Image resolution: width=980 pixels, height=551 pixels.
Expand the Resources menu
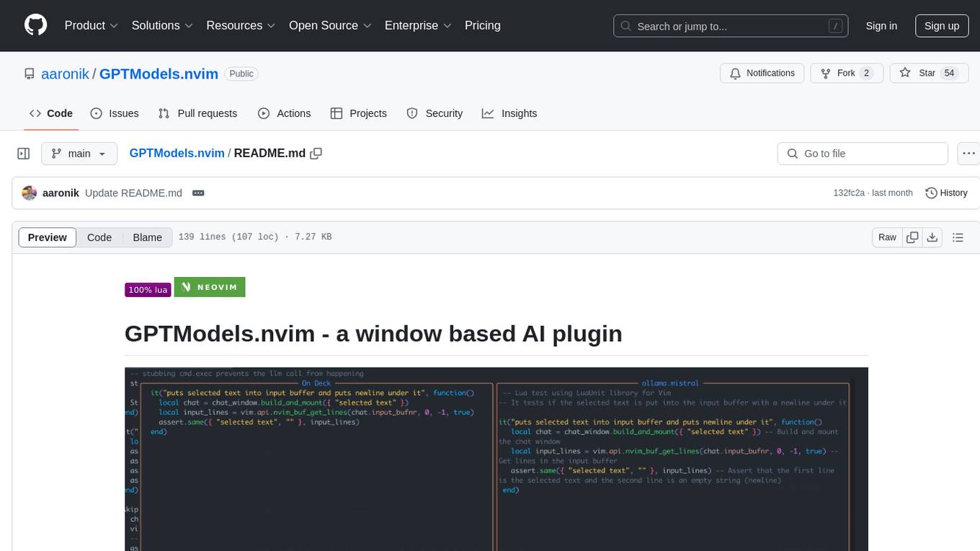[241, 25]
